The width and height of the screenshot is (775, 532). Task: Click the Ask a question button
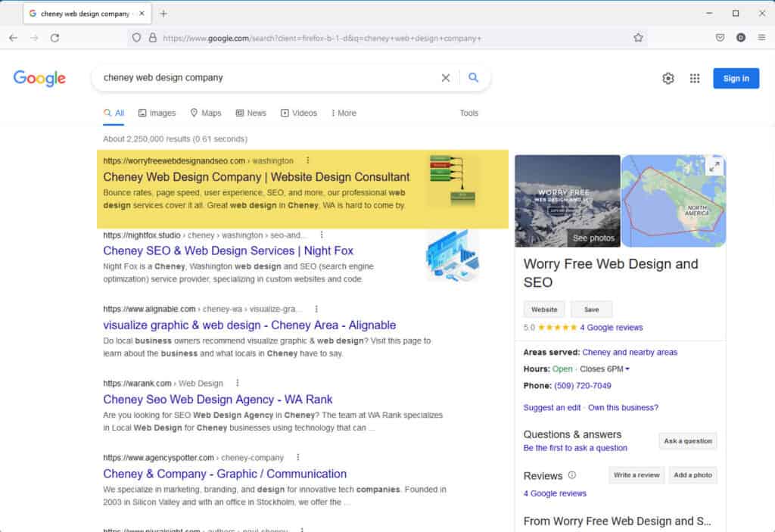tap(687, 440)
